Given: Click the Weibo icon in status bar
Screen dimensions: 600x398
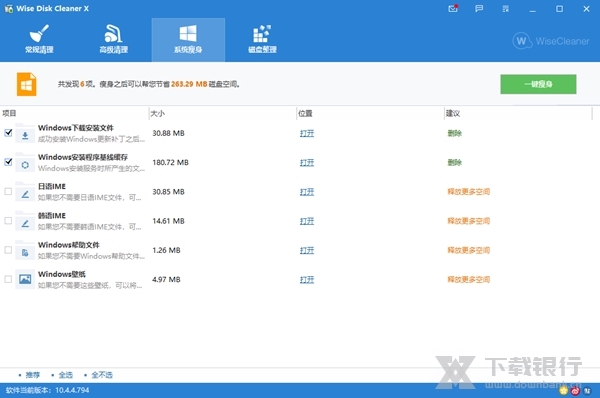Looking at the screenshot, I should click(x=575, y=391).
